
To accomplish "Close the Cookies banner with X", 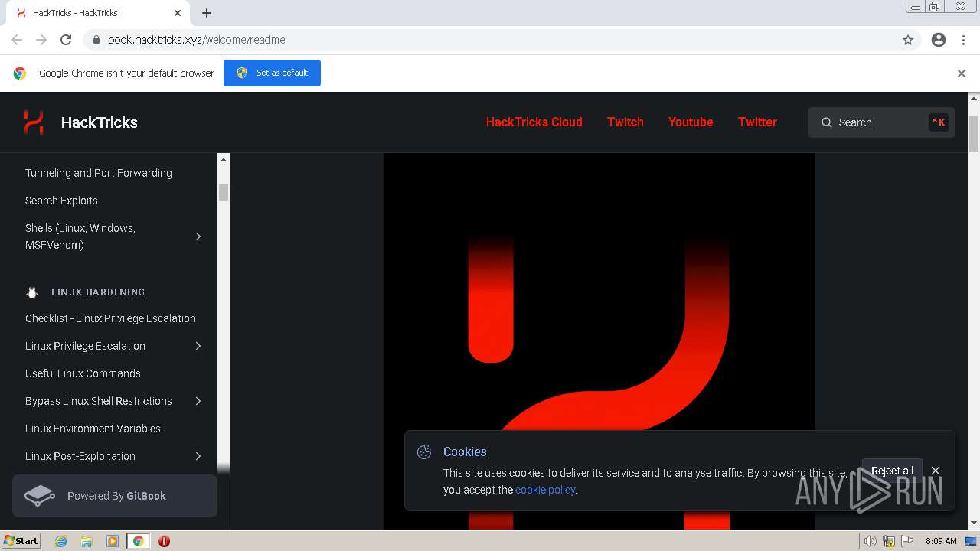I will 936,471.
